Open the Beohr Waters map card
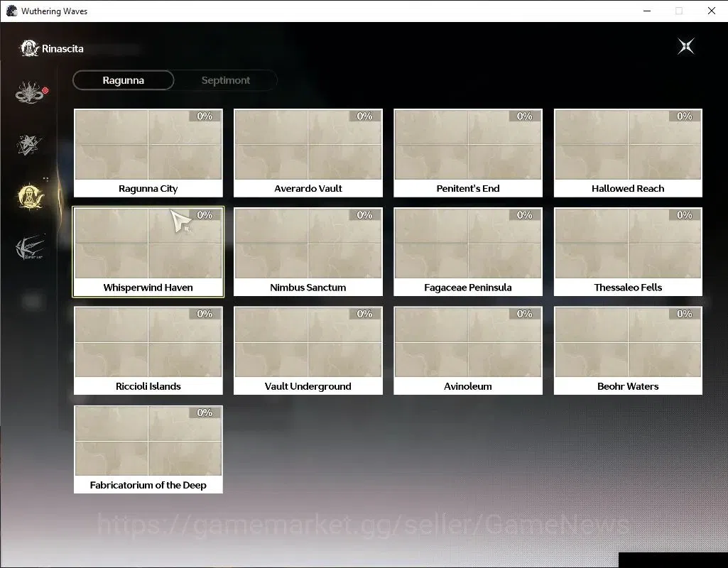 (628, 350)
